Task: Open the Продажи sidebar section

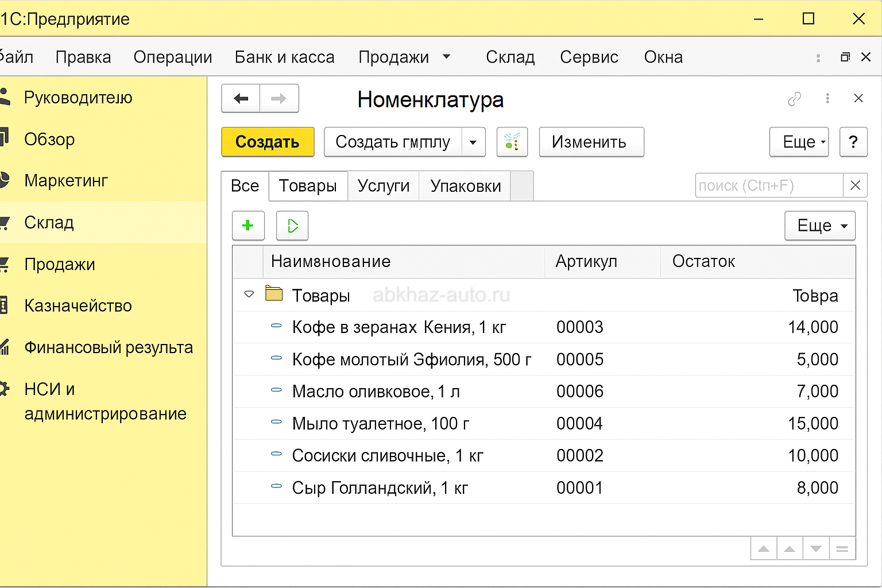Action: click(x=103, y=264)
